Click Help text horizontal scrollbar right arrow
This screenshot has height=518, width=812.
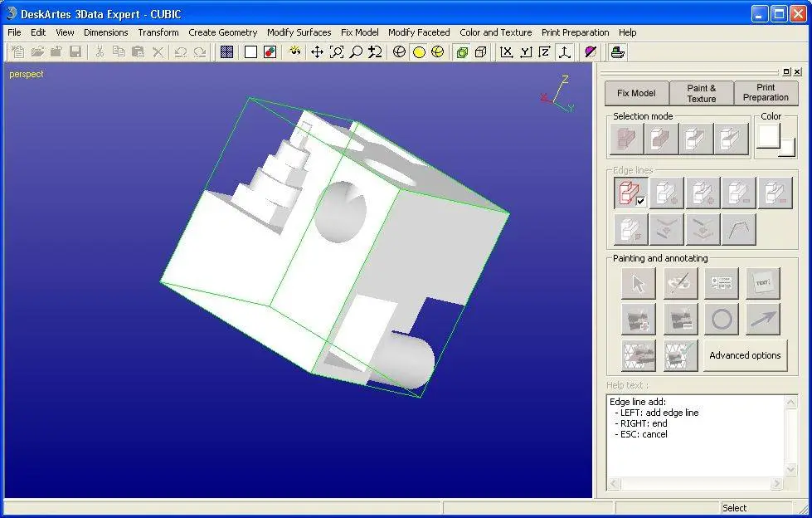tap(776, 484)
